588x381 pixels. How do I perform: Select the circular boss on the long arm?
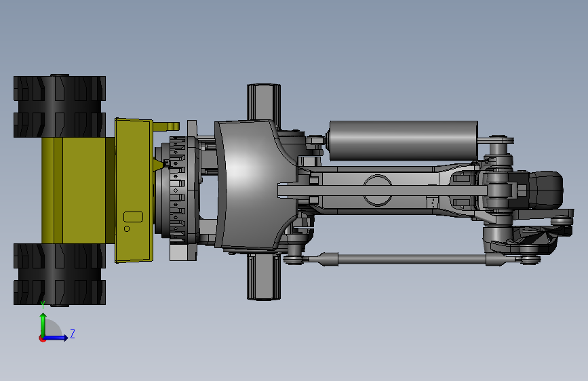378,190
